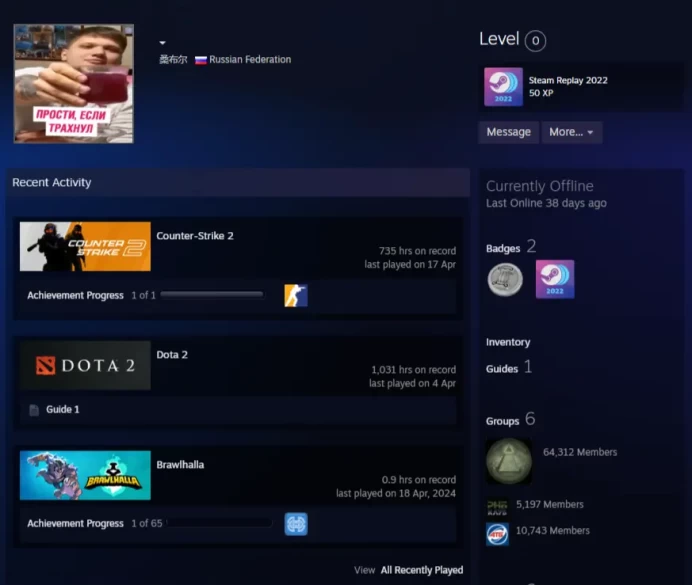Click the Last Online 38 days ago text
The image size is (692, 585).
click(x=546, y=203)
